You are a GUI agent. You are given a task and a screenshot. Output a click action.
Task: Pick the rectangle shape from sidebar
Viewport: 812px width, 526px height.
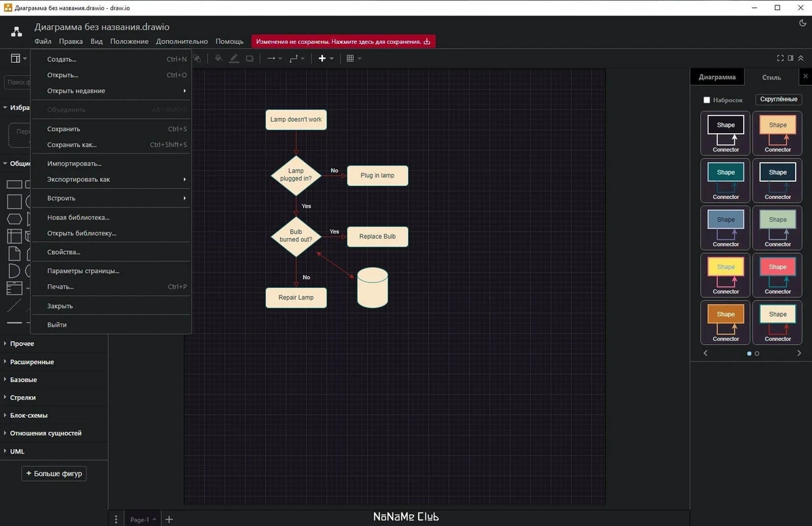point(14,184)
